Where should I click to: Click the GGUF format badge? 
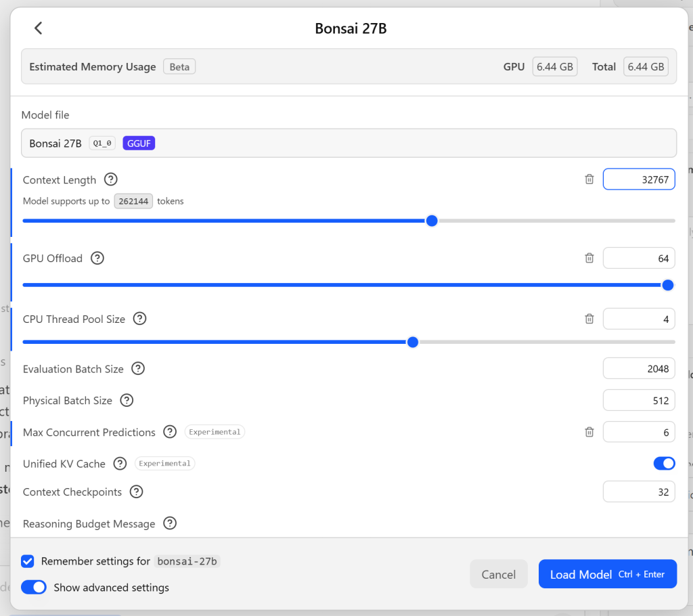pos(139,144)
